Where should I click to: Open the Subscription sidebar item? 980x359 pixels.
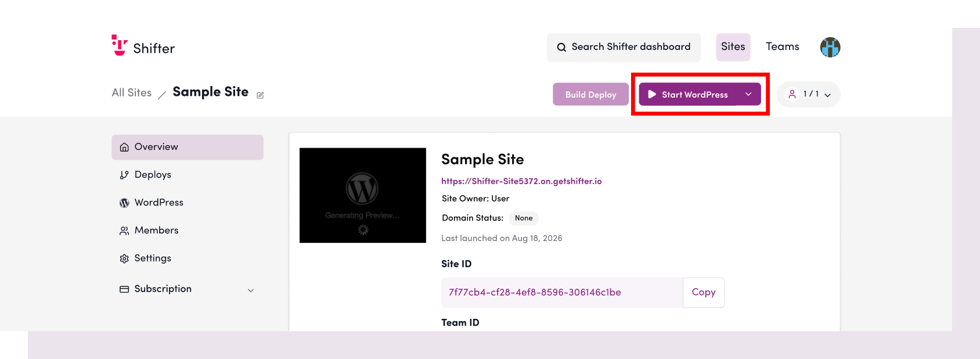click(188, 289)
